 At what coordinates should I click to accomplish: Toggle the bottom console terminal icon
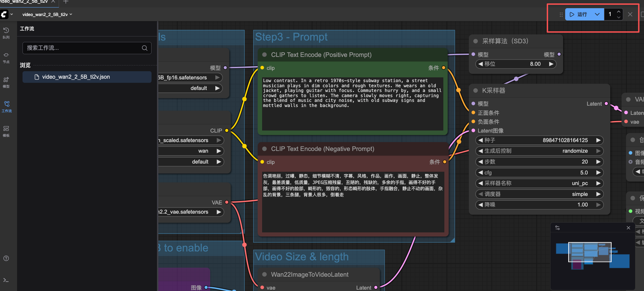(x=6, y=280)
